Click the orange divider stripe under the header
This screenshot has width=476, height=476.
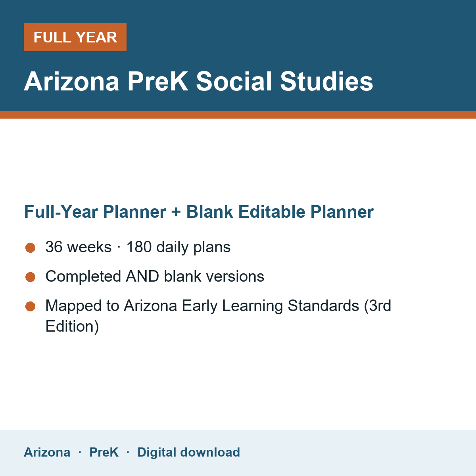coord(238,115)
